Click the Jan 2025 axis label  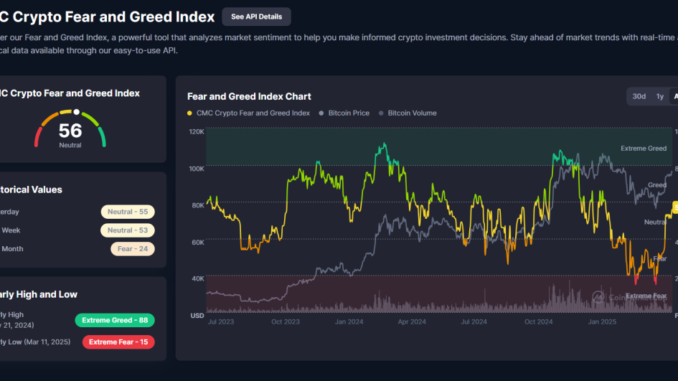coord(602,322)
